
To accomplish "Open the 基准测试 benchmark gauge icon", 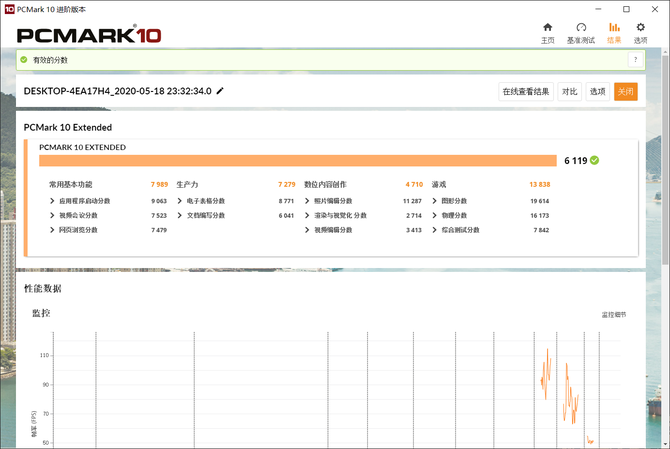I will 581,27.
